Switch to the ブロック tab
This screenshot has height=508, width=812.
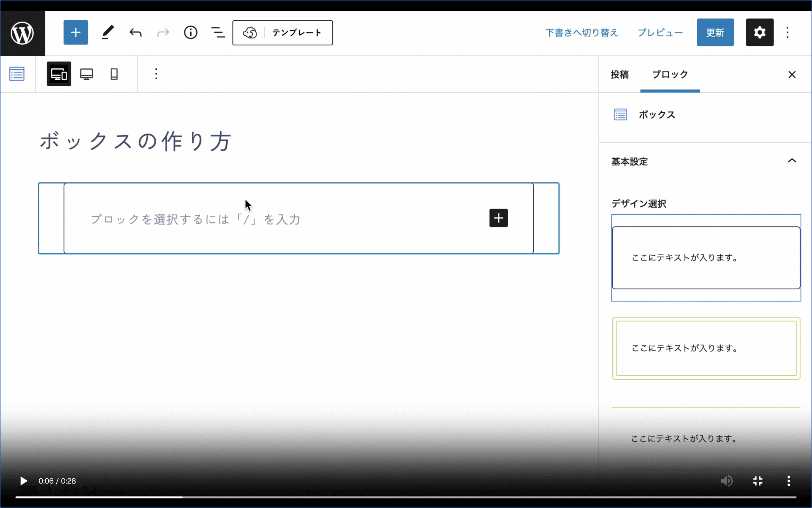click(x=670, y=74)
